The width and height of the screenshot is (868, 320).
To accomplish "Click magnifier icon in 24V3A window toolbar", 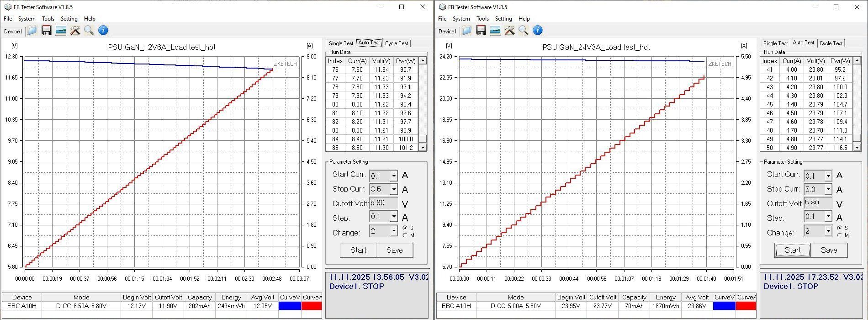I will coord(524,31).
